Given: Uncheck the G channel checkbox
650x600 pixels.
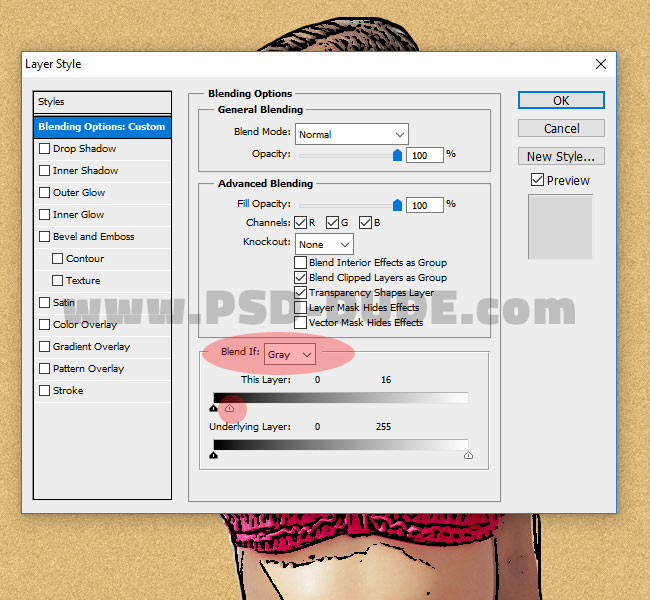Looking at the screenshot, I should [x=332, y=223].
